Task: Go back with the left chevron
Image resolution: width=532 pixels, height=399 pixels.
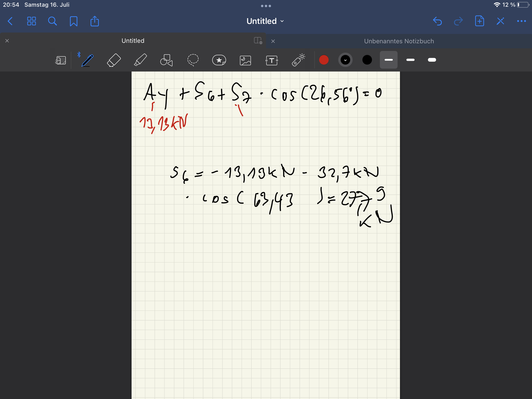Action: (10, 21)
